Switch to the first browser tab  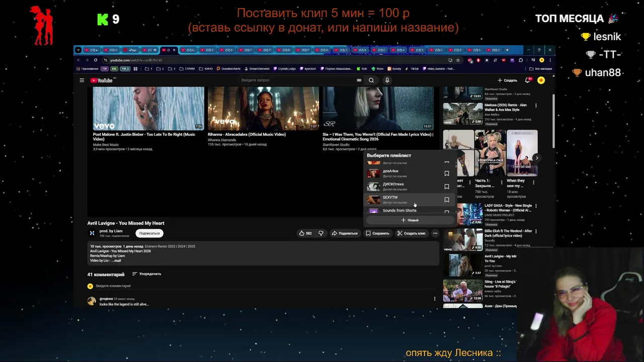pos(92,50)
